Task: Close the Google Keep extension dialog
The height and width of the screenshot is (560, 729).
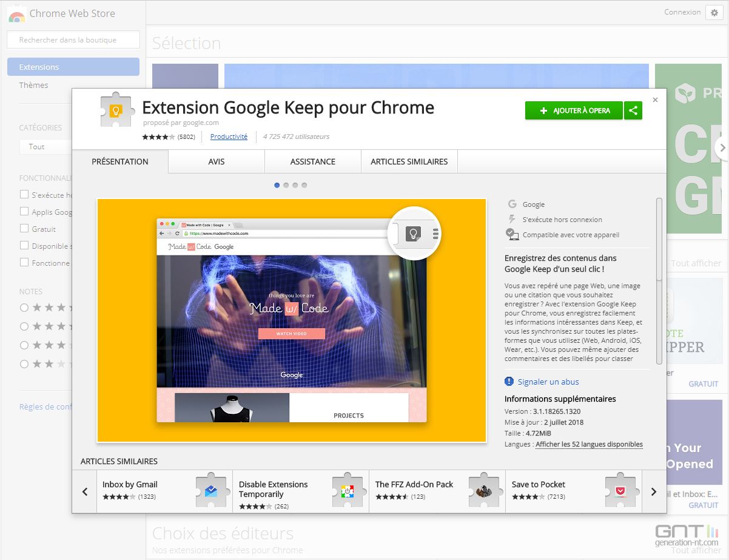Action: pyautogui.click(x=655, y=100)
